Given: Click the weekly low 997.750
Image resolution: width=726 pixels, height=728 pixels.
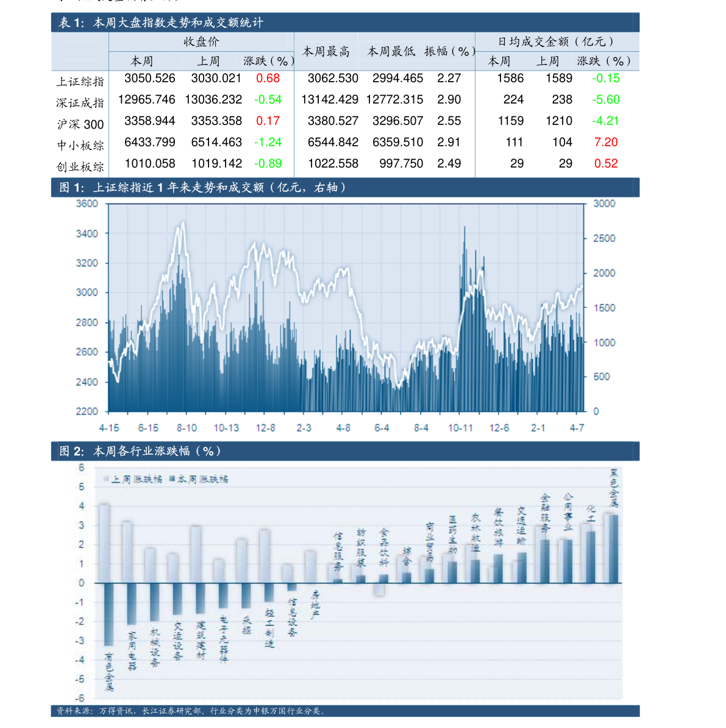Looking at the screenshot, I should click(x=401, y=163).
